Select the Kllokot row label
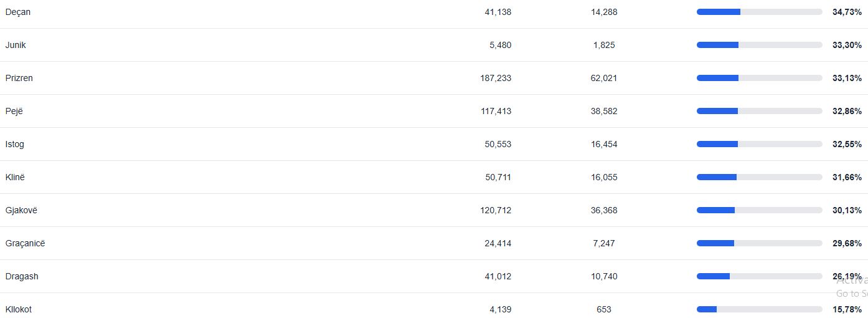868x318 pixels. pyautogui.click(x=19, y=309)
